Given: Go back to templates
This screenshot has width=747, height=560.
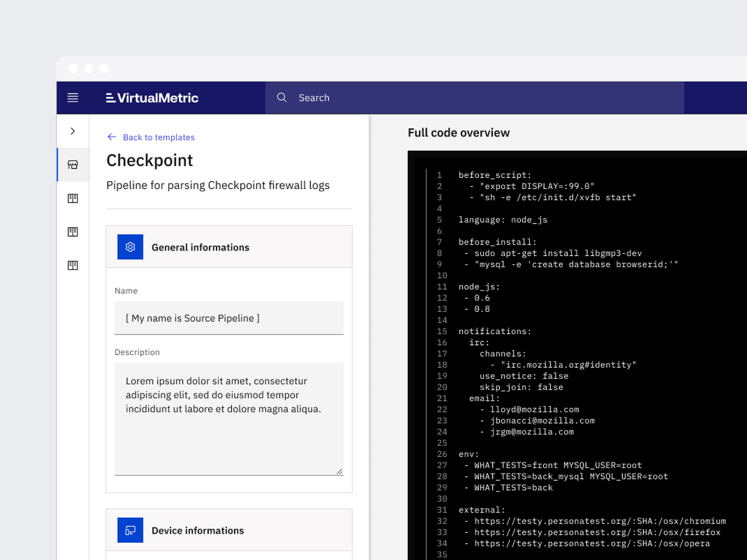Looking at the screenshot, I should (x=159, y=137).
